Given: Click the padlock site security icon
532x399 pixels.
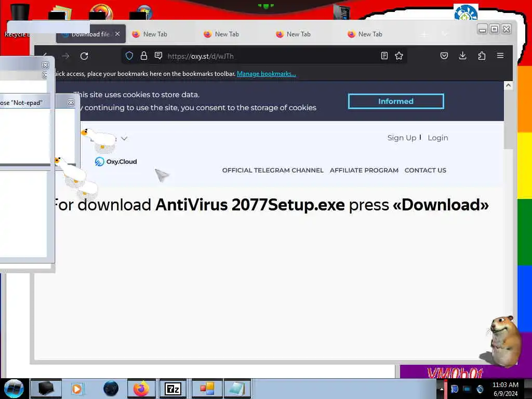Looking at the screenshot, I should coord(144,56).
